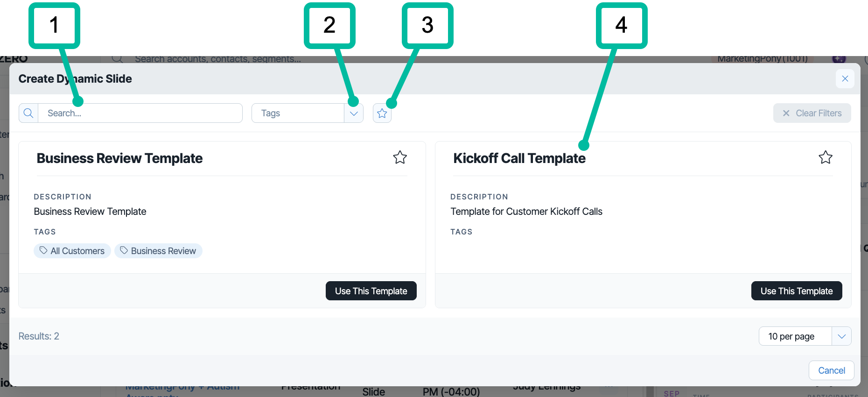Close the dialog with the X icon
This screenshot has height=397, width=868.
[x=845, y=78]
